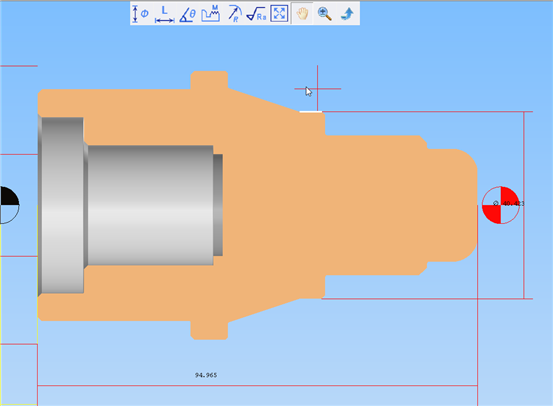Select the radius (R) measurement tool
The image size is (553, 406).
234,14
